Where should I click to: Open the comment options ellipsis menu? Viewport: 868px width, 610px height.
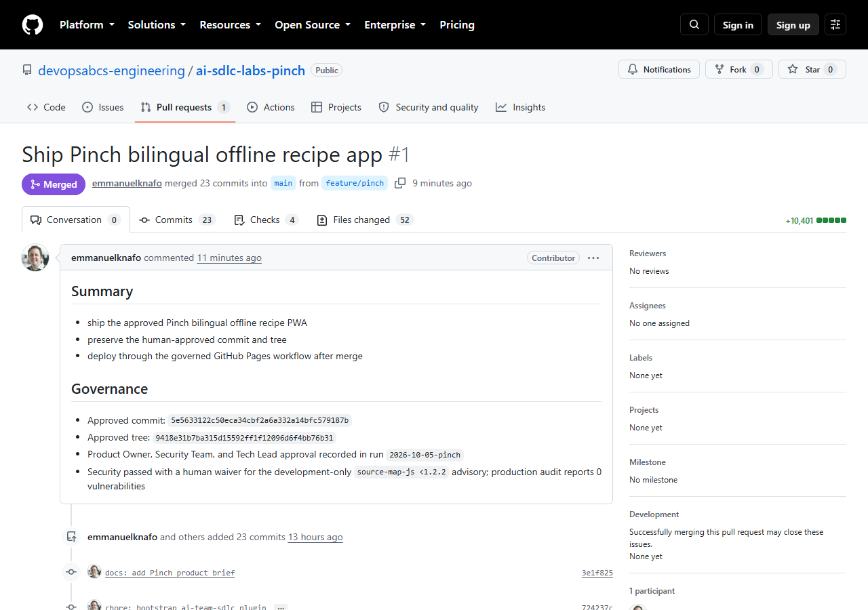click(593, 258)
